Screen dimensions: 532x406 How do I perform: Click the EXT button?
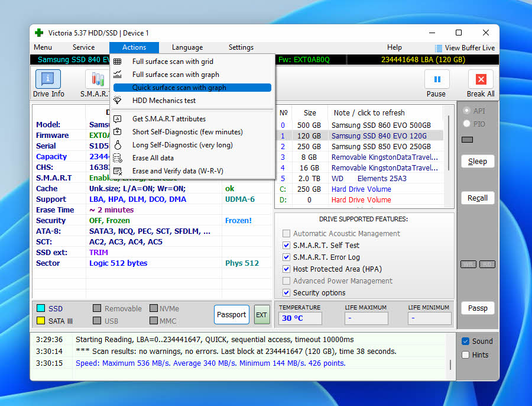pyautogui.click(x=262, y=315)
